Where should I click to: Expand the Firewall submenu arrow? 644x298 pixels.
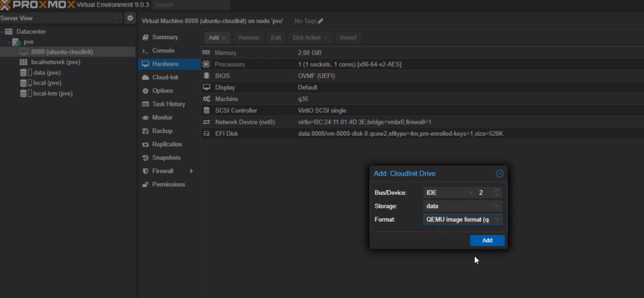pos(191,171)
